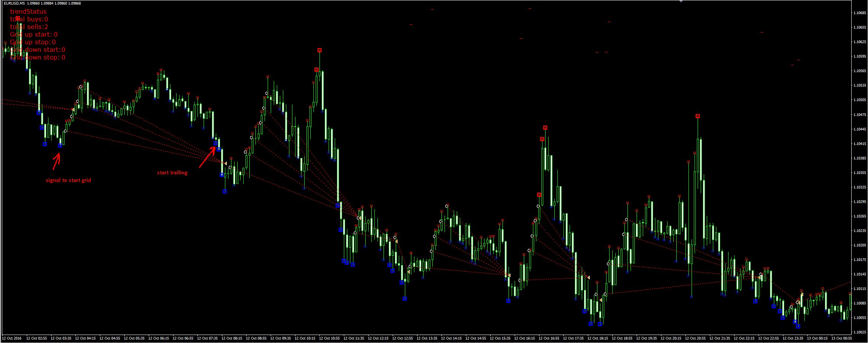Click the 'Grid down stop: 0' label
Image resolution: width=868 pixels, height=343 pixels.
(x=37, y=58)
